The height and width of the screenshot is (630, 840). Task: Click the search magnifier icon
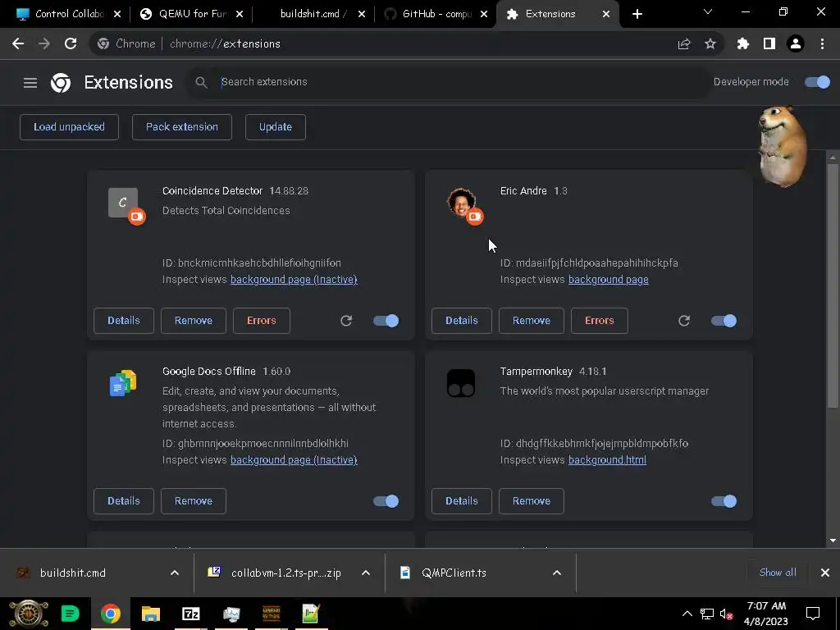(x=201, y=82)
